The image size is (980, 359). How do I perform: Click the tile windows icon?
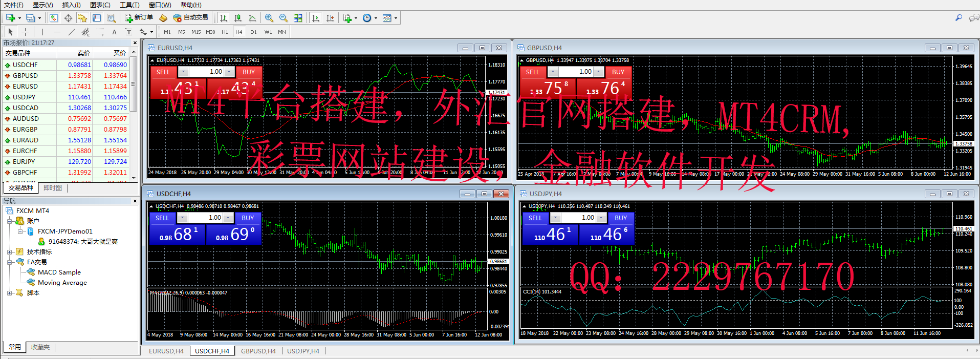298,18
